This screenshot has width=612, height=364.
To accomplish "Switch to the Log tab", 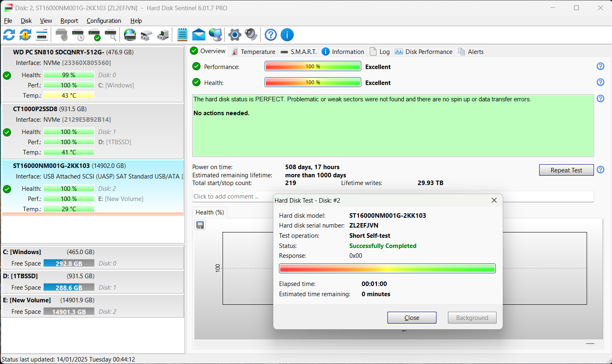I will [x=380, y=51].
